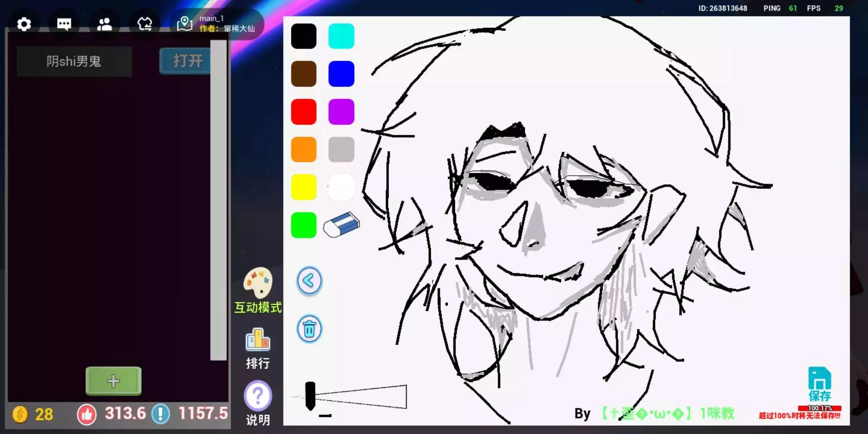868x434 pixels.
Task: Pick the cyan color swatch
Action: (x=341, y=36)
